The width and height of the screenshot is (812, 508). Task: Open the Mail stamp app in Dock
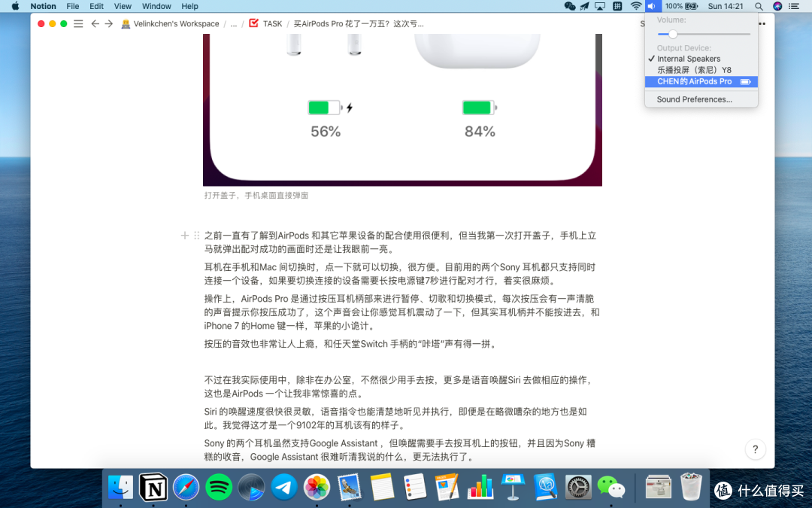(350, 487)
